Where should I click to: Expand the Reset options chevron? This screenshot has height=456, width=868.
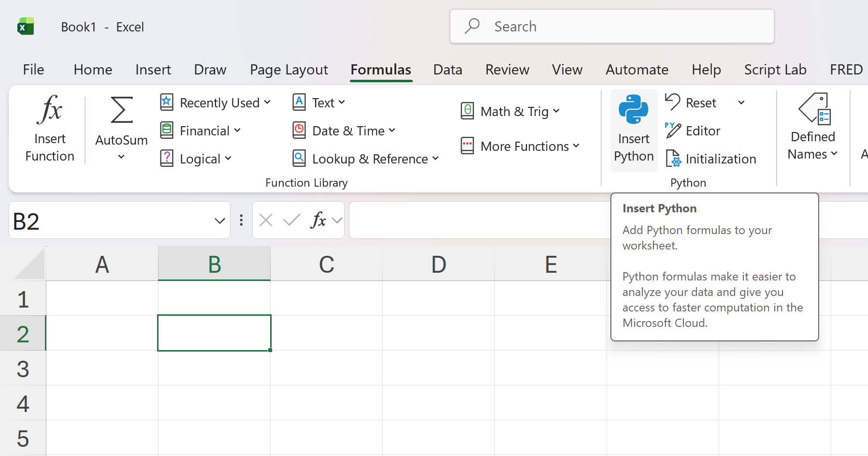point(741,103)
